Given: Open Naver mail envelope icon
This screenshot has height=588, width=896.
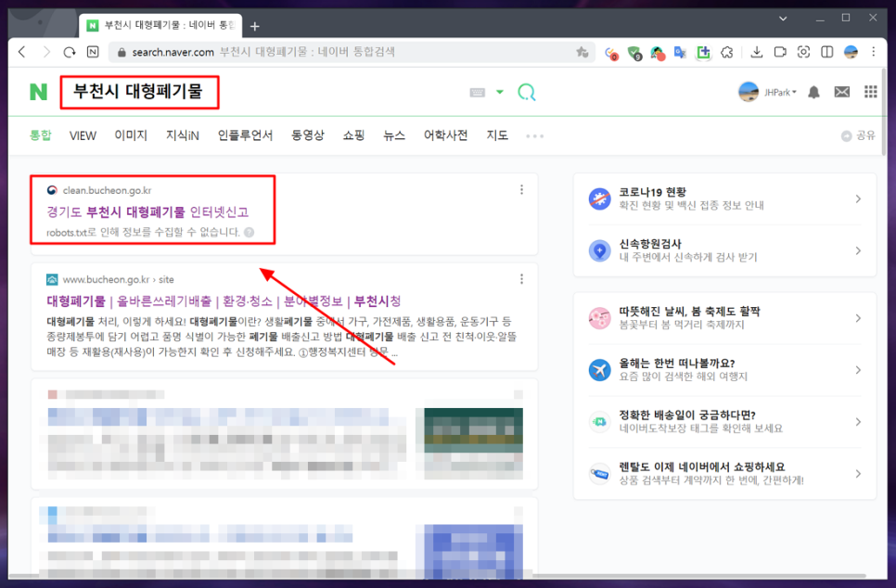Looking at the screenshot, I should (x=841, y=92).
